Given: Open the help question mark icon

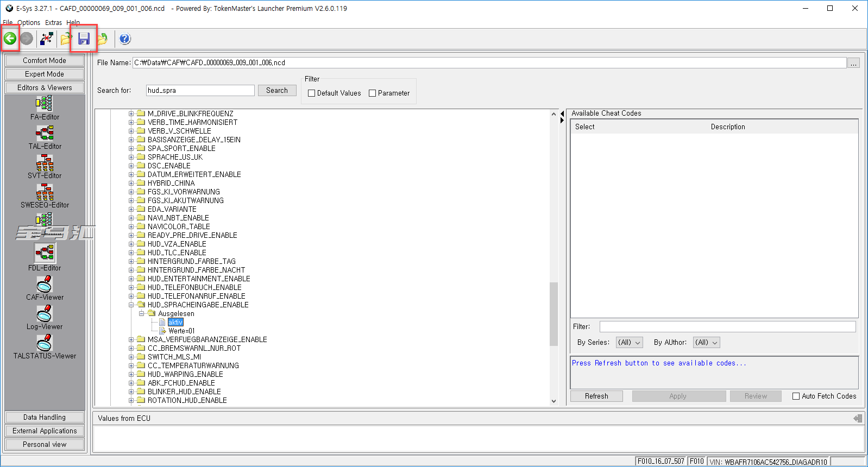Looking at the screenshot, I should pyautogui.click(x=125, y=39).
